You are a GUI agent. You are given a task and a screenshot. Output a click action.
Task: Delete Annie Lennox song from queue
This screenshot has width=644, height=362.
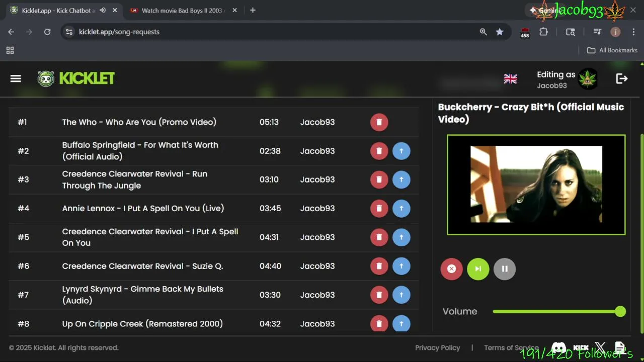point(379,208)
